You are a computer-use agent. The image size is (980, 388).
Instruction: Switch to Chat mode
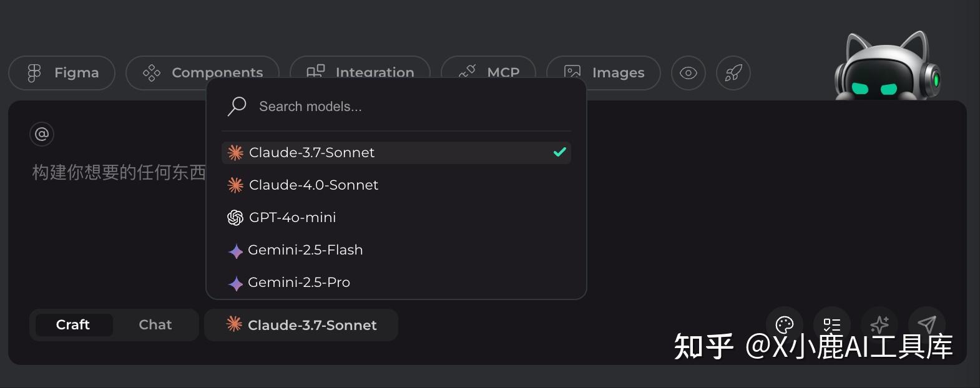click(x=155, y=325)
